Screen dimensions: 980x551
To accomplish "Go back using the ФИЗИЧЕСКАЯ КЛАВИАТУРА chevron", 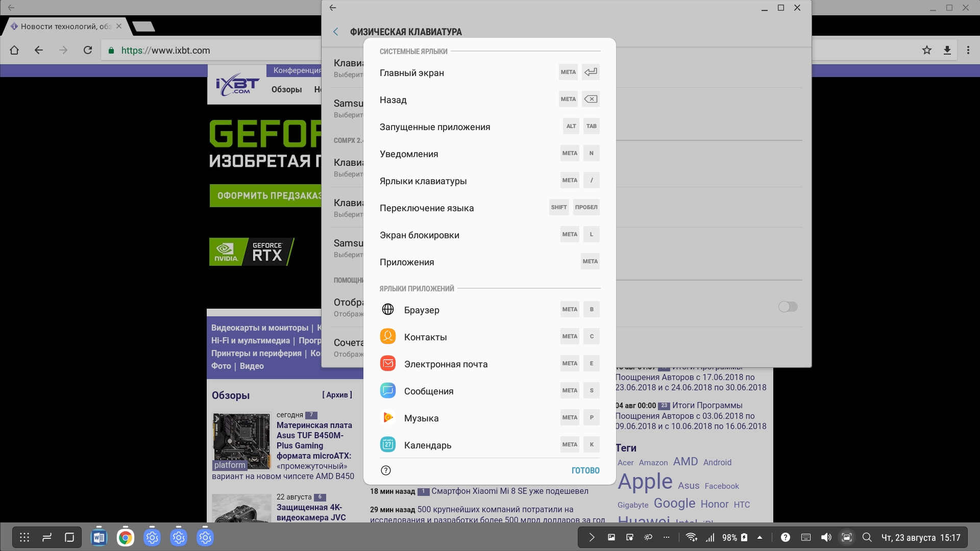I will (336, 32).
